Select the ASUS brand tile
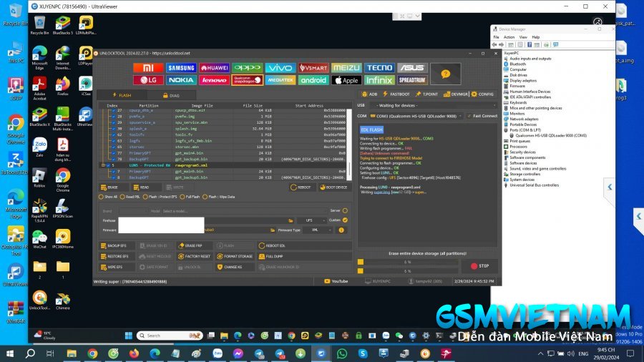 (x=412, y=68)
